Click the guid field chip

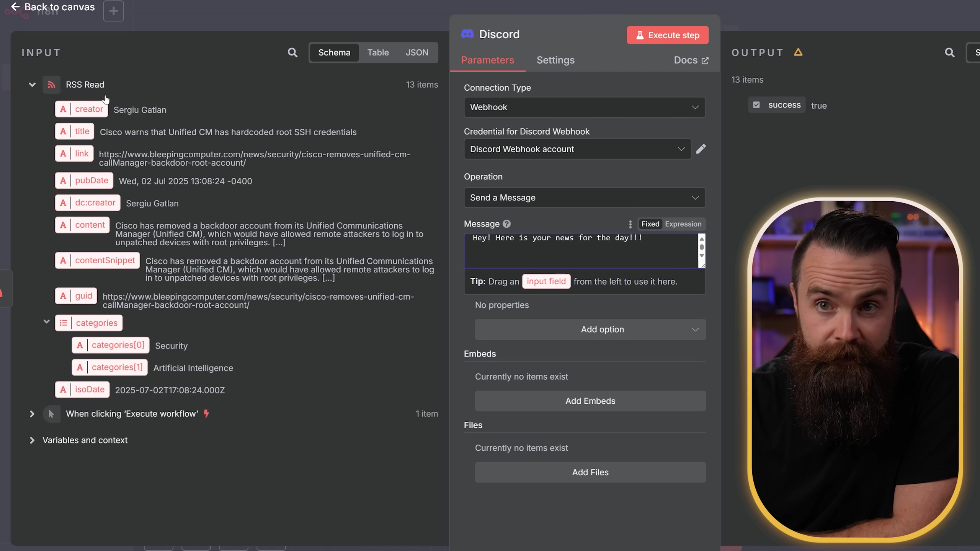(x=76, y=296)
